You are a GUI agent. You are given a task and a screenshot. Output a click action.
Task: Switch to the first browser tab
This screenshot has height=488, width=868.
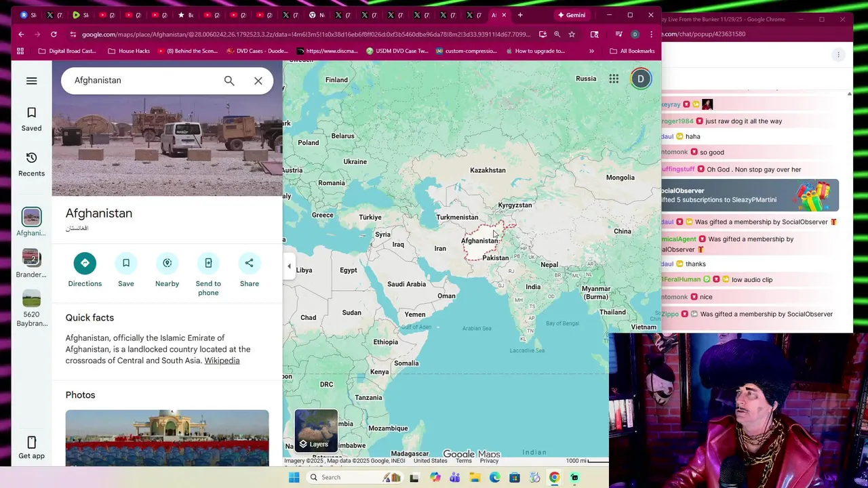point(28,15)
